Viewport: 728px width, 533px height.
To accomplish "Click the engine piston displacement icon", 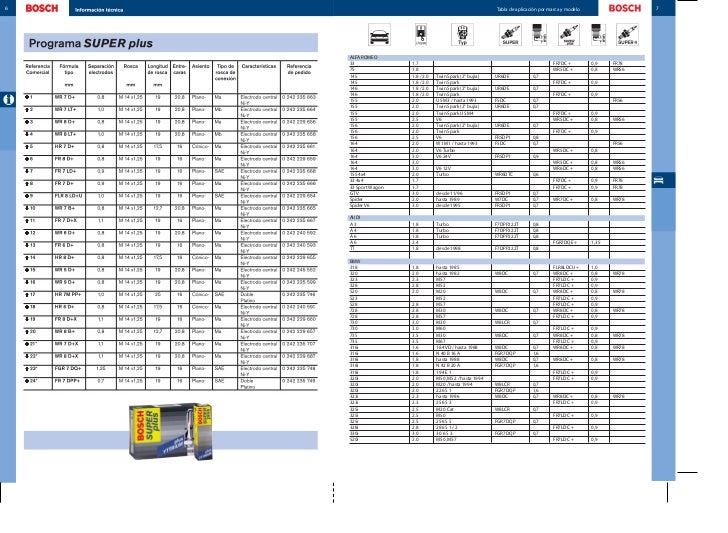I will (x=421, y=35).
